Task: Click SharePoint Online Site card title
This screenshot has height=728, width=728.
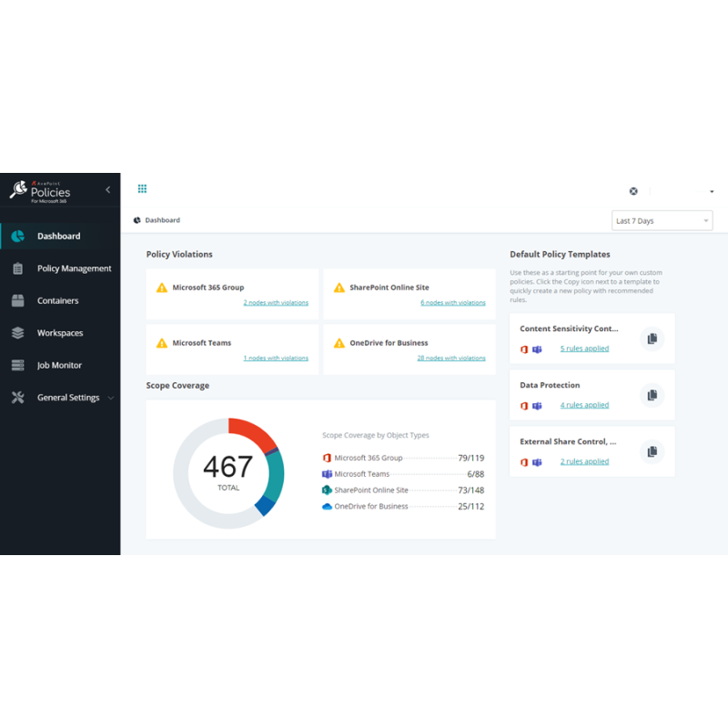Action: click(389, 288)
